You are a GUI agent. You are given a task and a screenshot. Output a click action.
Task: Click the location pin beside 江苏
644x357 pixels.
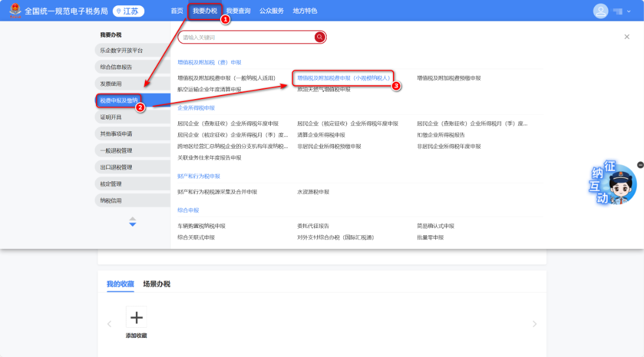[120, 11]
